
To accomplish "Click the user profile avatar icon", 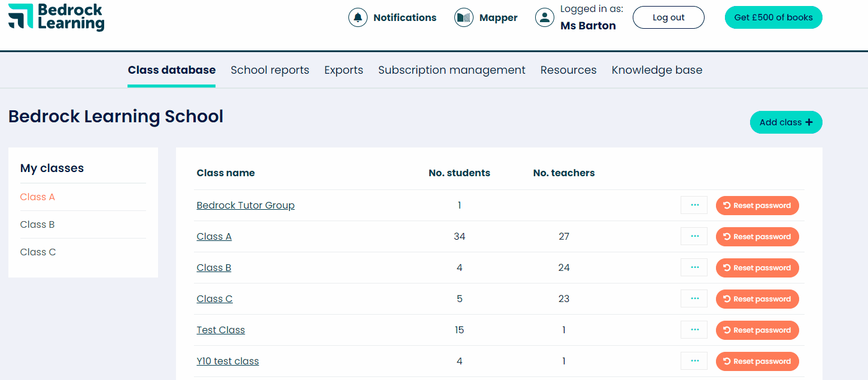I will click(545, 17).
